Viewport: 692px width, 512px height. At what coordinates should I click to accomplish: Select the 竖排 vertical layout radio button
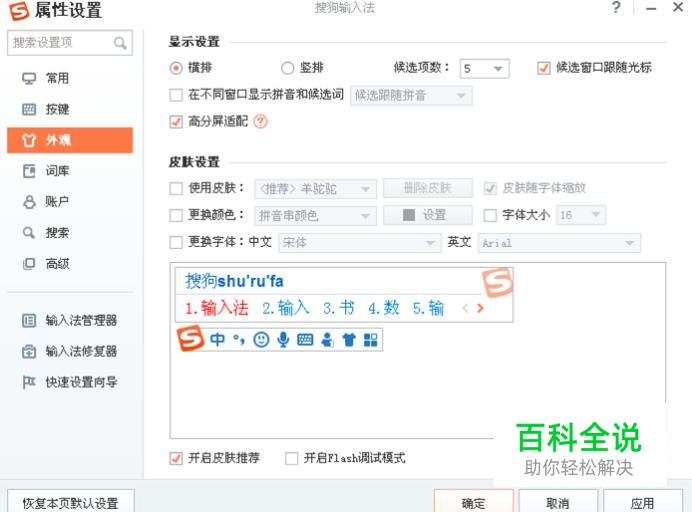click(x=287, y=68)
